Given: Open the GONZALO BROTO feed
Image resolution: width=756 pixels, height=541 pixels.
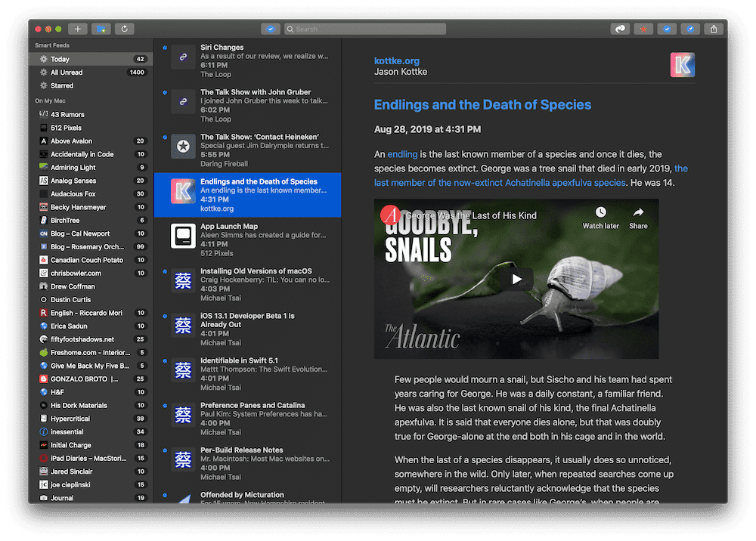Looking at the screenshot, I should (x=91, y=379).
